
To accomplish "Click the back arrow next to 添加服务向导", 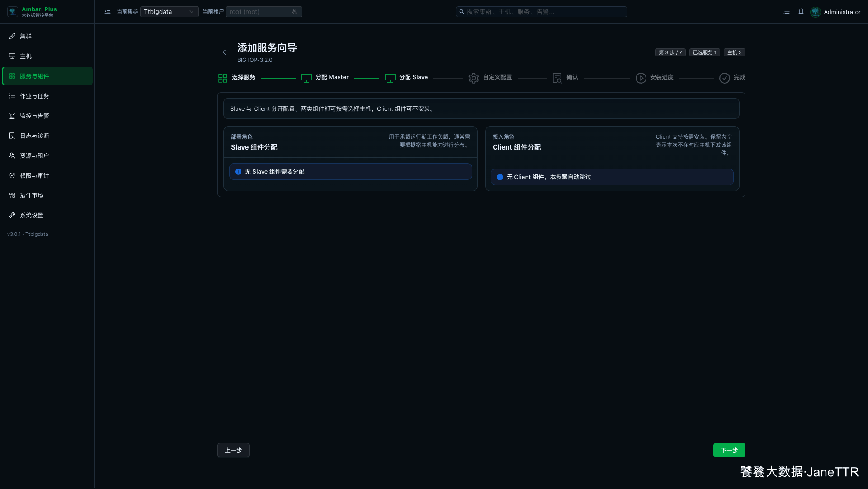I will pos(225,52).
